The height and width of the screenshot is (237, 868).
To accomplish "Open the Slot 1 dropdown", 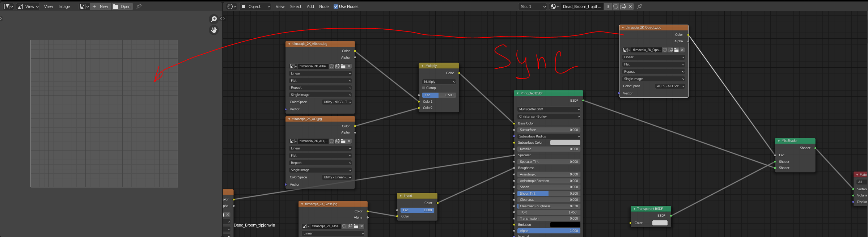I will (533, 7).
